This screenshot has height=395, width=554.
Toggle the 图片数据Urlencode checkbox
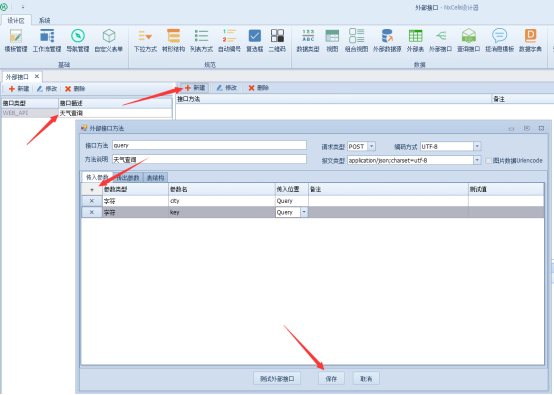[489, 161]
